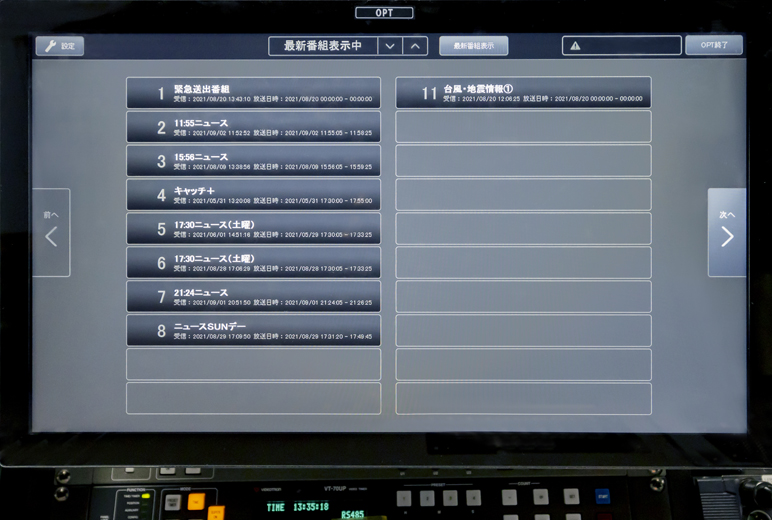Viewport: 772px width, 520px height.
Task: Select program 1 緊急送出番組
Action: pos(253,93)
